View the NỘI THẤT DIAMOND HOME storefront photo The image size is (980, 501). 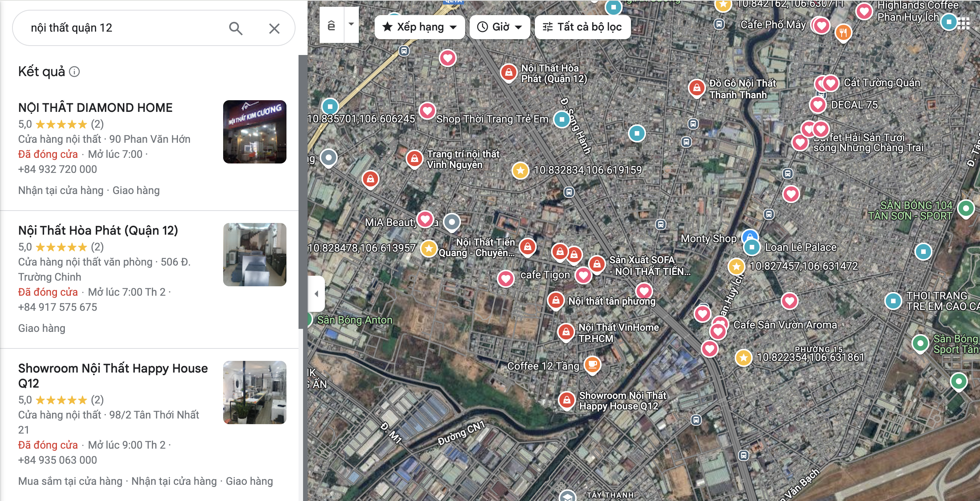click(254, 131)
